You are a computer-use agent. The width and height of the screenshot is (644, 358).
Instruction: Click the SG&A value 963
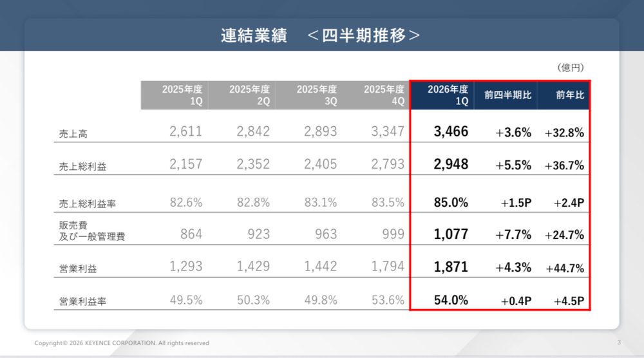[326, 234]
